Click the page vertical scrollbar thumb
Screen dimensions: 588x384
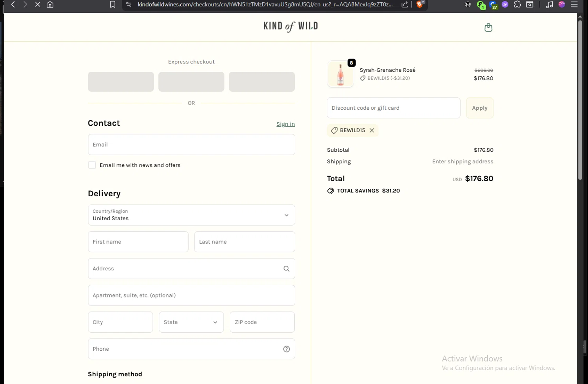click(580, 100)
